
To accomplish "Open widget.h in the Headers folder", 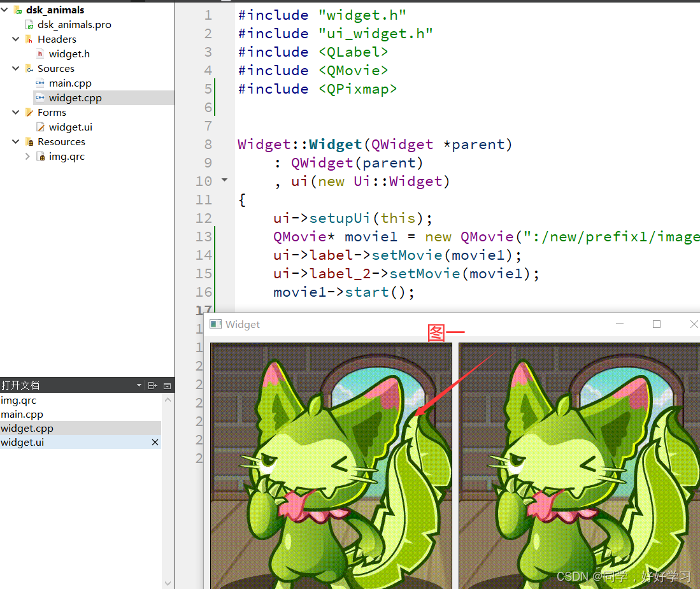I will 69,54.
